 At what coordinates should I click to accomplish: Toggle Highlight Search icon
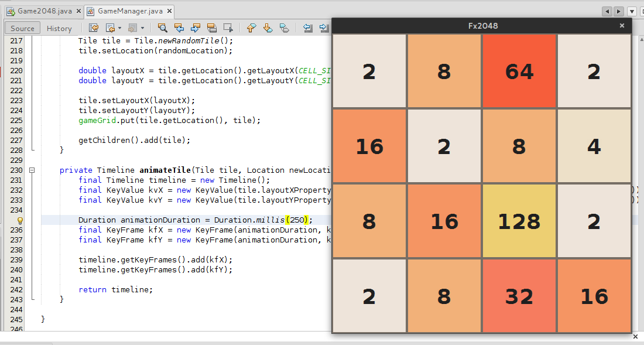(212, 28)
